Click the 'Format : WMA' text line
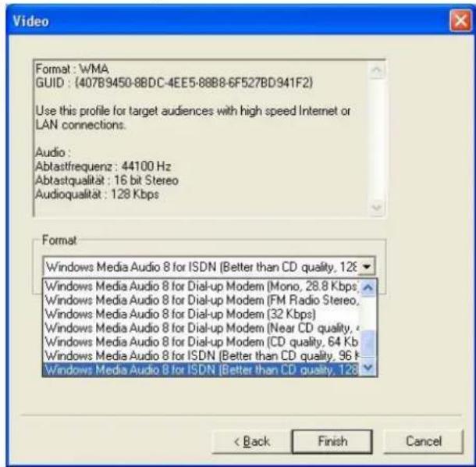Image resolution: width=476 pixels, height=467 pixels. click(72, 69)
